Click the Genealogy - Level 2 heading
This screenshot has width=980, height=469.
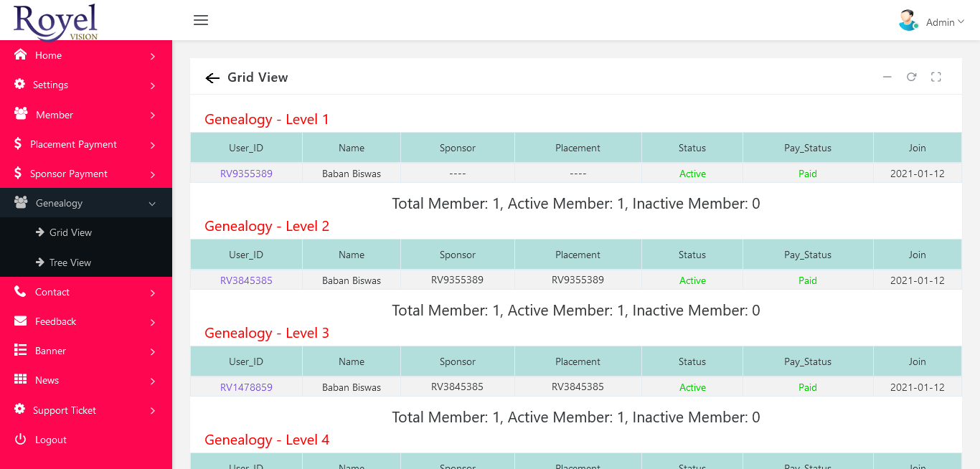point(267,226)
